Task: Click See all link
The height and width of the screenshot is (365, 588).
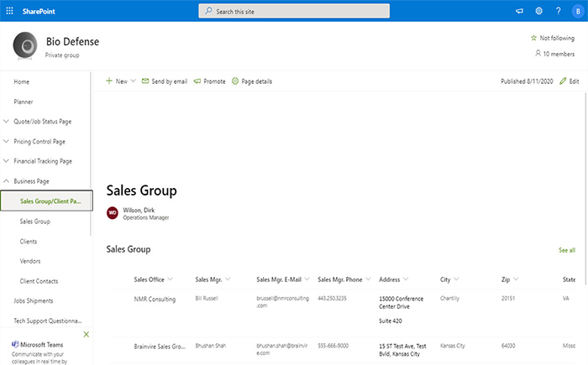Action: (567, 250)
